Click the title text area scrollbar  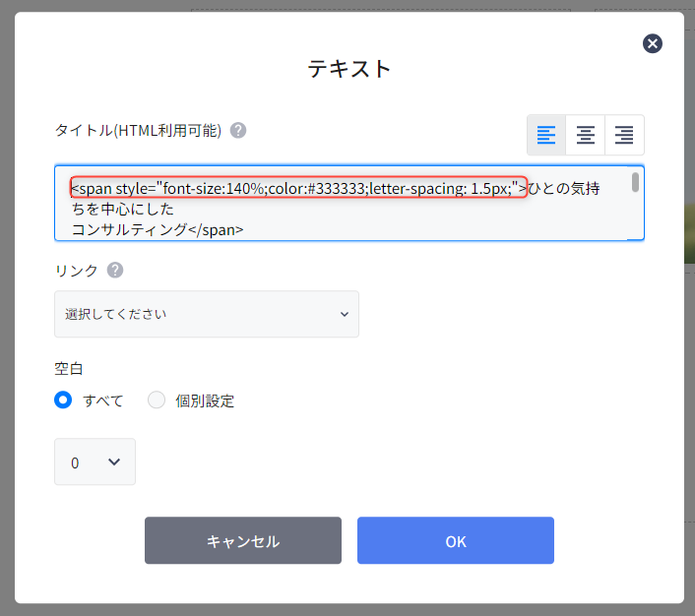pyautogui.click(x=635, y=182)
